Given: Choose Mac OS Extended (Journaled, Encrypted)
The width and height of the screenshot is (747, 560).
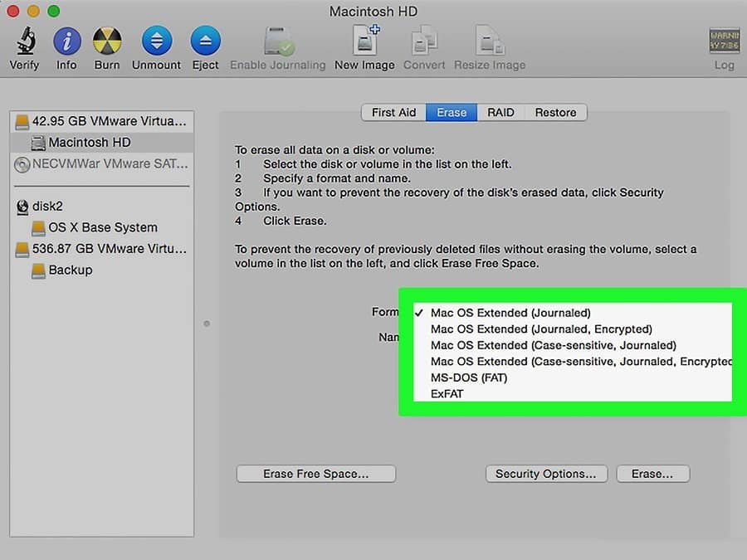Looking at the screenshot, I should tap(573, 329).
